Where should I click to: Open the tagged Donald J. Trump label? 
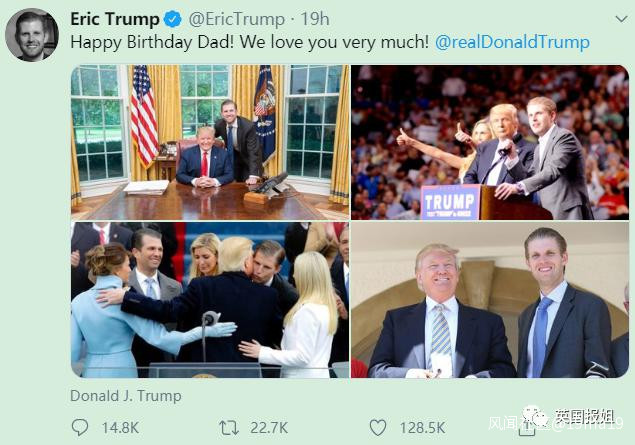126,396
